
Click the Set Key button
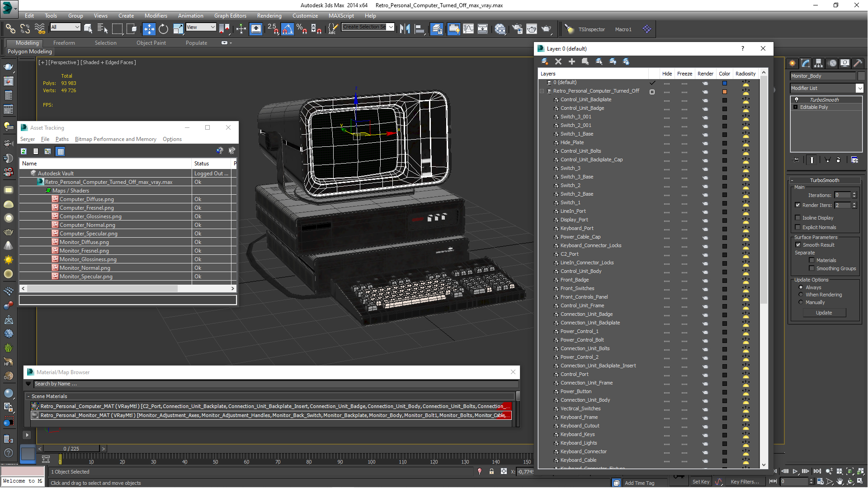(700, 482)
